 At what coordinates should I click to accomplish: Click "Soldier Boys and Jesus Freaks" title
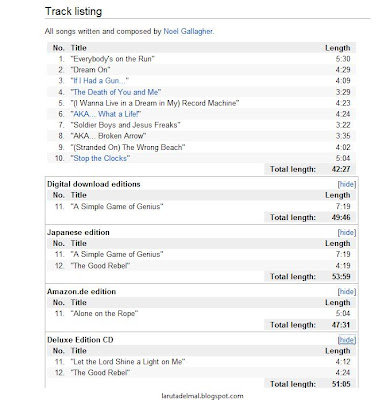[126, 125]
